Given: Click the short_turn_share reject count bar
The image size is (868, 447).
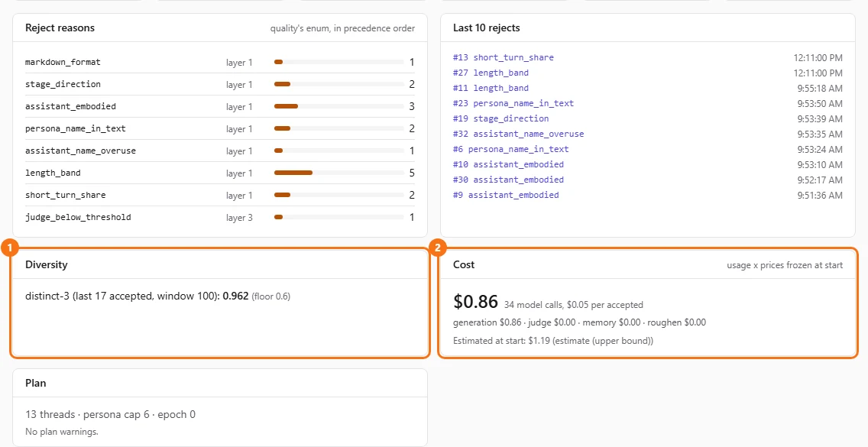Looking at the screenshot, I should pyautogui.click(x=338, y=195).
